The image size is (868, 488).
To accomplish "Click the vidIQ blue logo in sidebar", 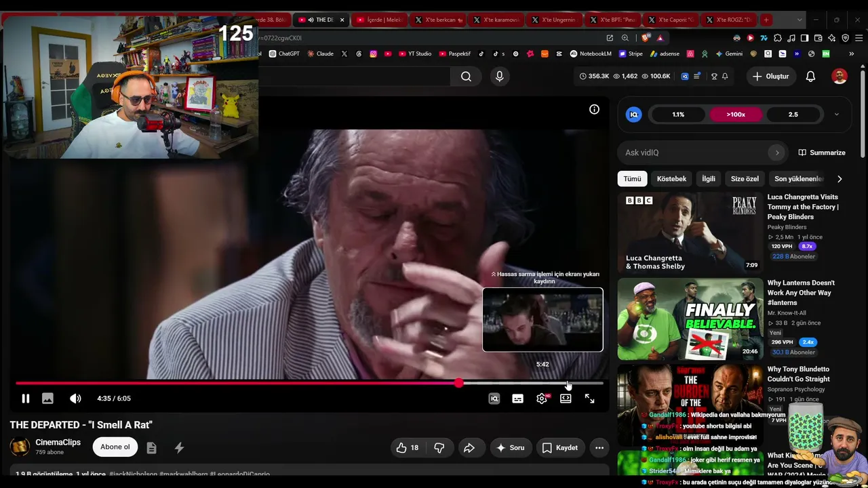I will click(633, 115).
